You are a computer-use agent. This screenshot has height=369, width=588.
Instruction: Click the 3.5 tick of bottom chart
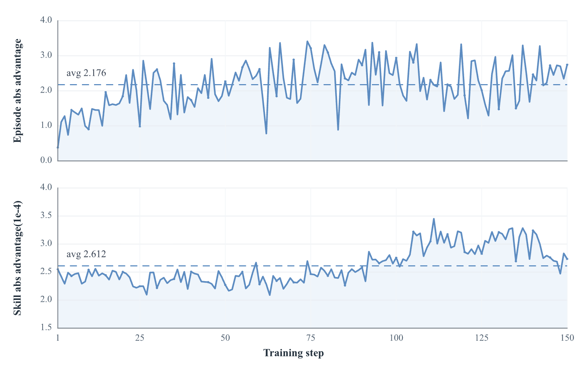46,215
